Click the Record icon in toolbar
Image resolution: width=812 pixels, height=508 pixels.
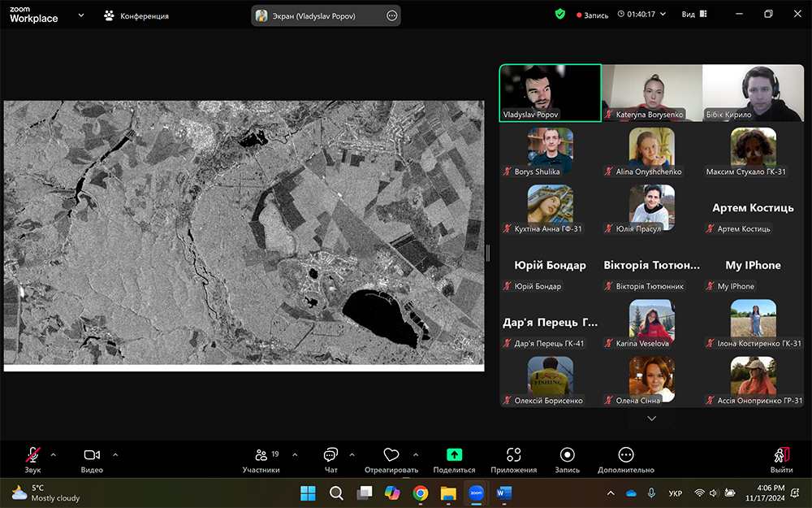point(568,456)
